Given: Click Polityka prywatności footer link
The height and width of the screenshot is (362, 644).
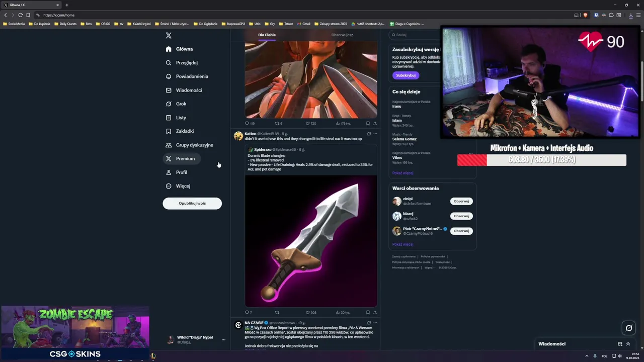Looking at the screenshot, I should [433, 256].
